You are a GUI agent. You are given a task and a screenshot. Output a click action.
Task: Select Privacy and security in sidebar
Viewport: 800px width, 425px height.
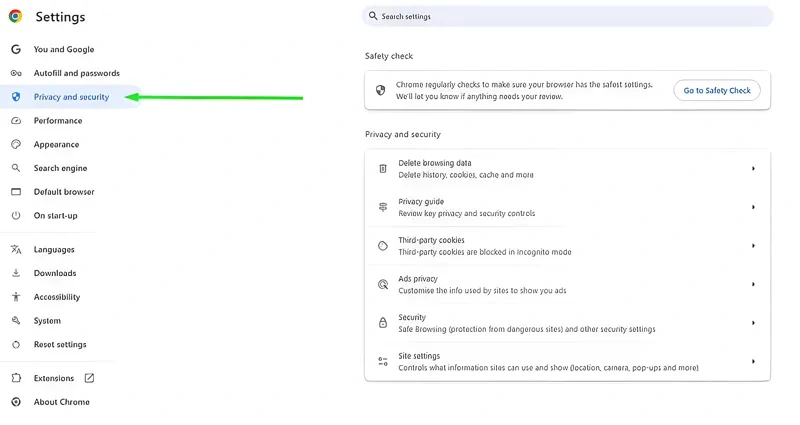point(71,97)
